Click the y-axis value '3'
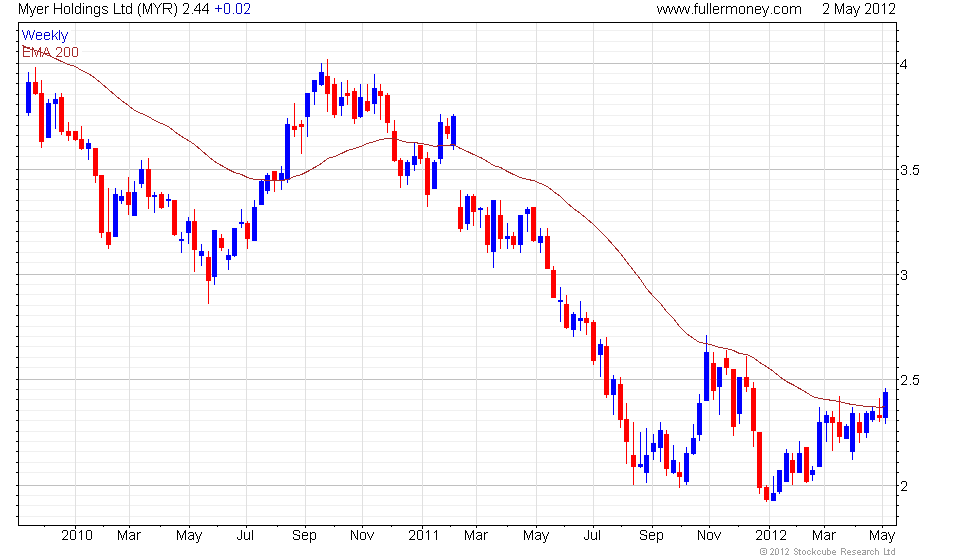Image resolution: width=980 pixels, height=560 pixels. [903, 275]
